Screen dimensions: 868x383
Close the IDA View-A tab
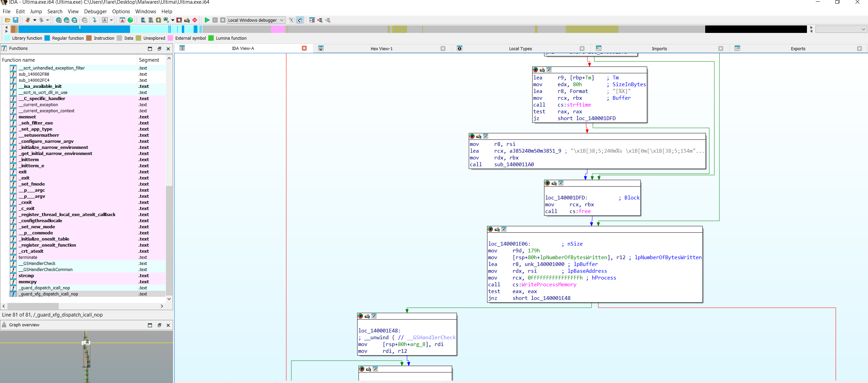(x=304, y=48)
